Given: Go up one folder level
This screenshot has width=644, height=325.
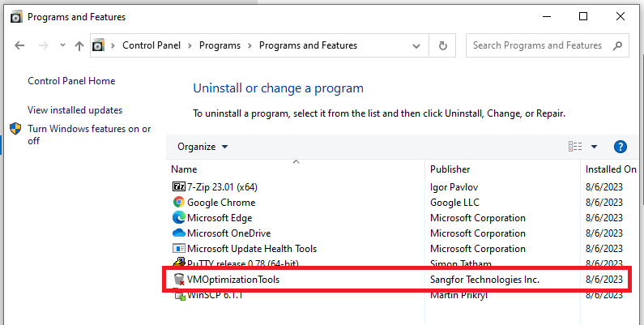Looking at the screenshot, I should (x=79, y=45).
